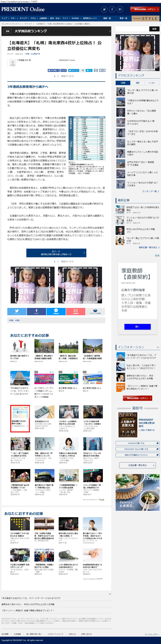This screenshot has width=161, height=644.
Task: Click the #学歴 tag under the title
Action: (27, 54)
